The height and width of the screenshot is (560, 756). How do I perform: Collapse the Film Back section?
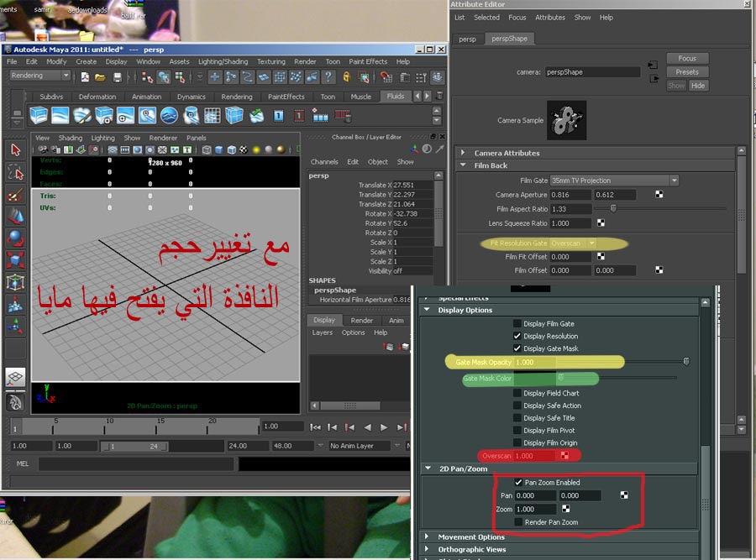point(464,165)
